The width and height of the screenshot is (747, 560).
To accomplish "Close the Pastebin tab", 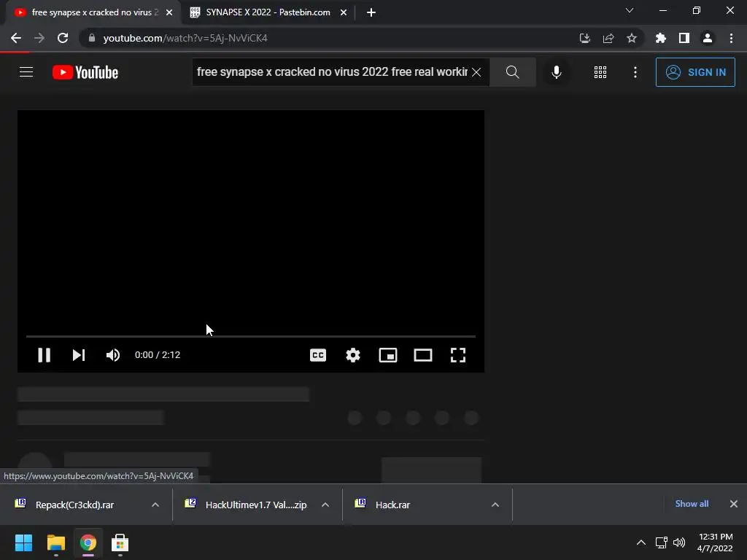I will [x=344, y=13].
